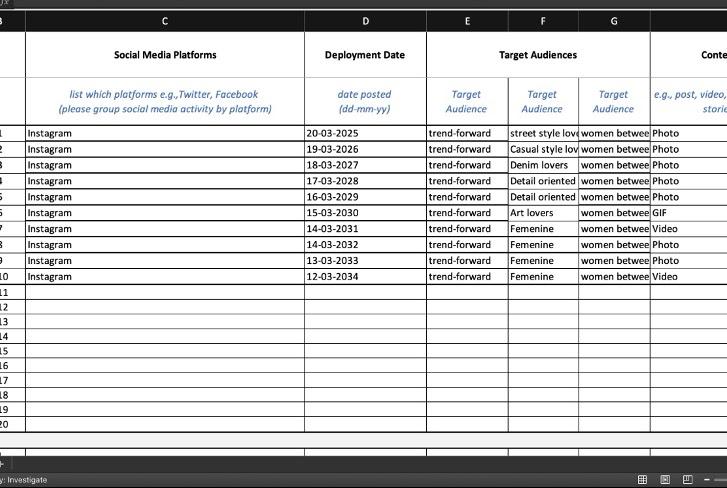Select the 'street style' audience cell

(x=543, y=133)
